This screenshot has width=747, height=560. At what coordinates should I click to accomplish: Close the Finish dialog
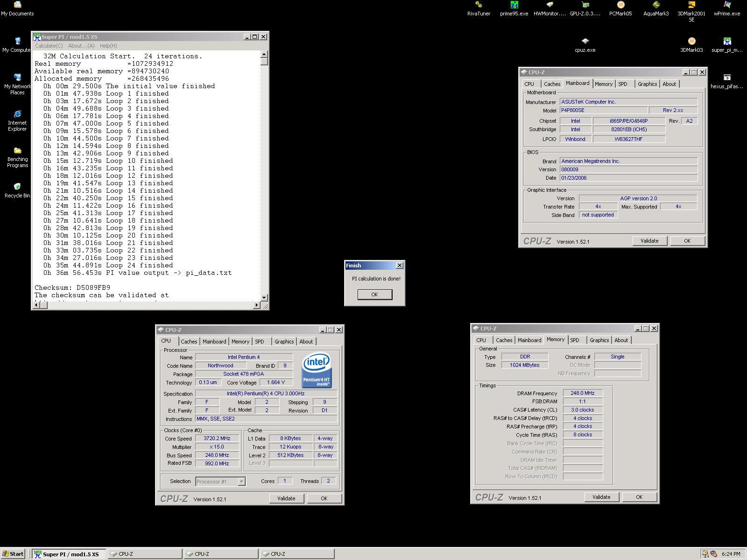pyautogui.click(x=400, y=266)
